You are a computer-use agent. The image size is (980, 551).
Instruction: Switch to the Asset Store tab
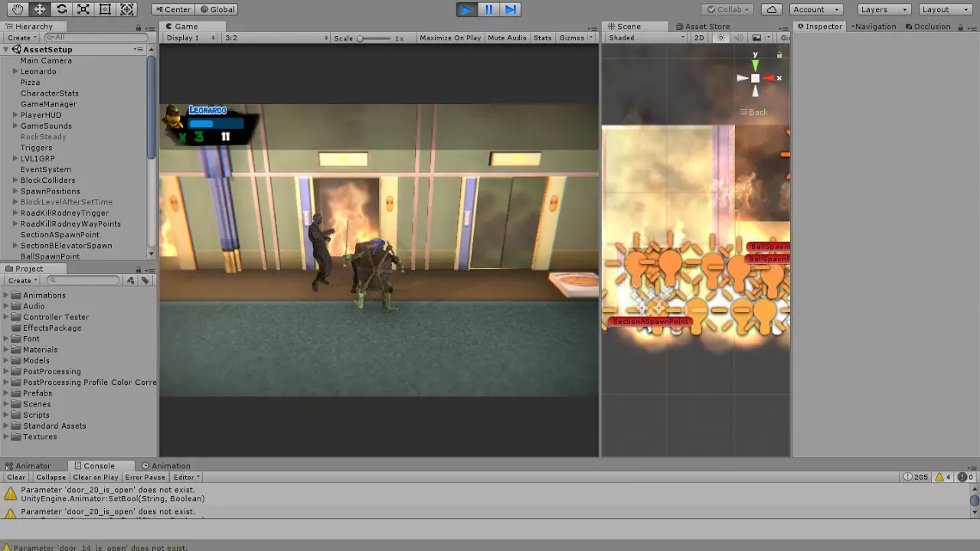pos(702,26)
